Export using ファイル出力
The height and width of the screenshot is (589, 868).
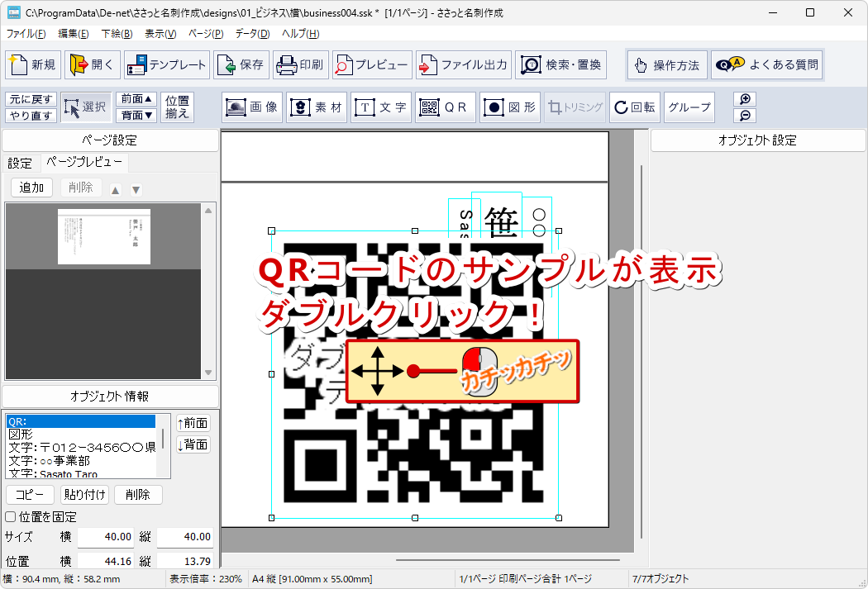point(464,64)
